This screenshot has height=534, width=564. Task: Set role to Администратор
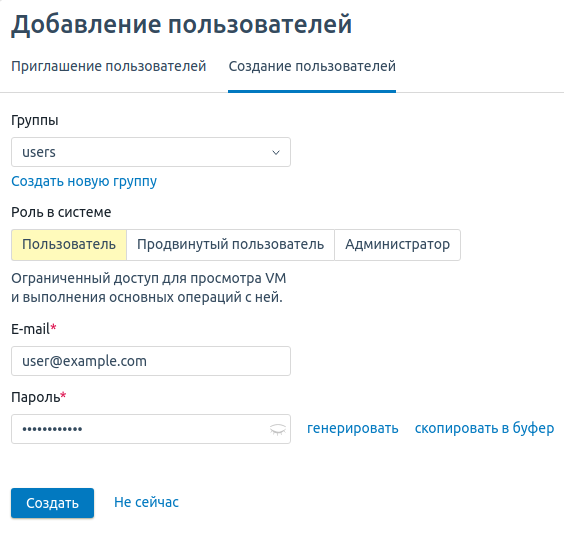point(397,245)
